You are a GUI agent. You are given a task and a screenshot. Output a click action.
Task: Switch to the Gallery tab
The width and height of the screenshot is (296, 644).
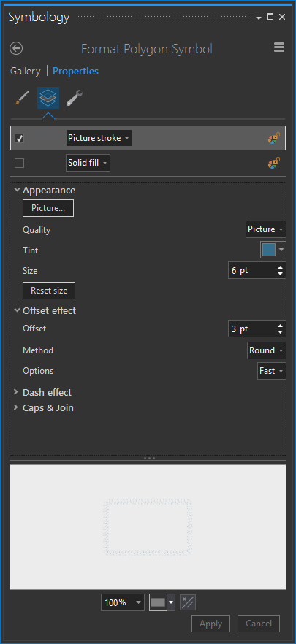click(26, 71)
